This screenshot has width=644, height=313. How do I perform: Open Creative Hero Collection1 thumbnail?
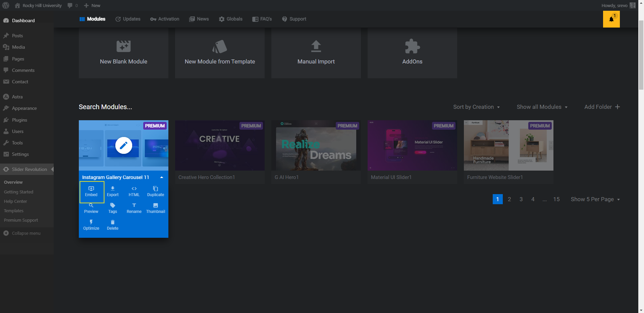pos(220,145)
